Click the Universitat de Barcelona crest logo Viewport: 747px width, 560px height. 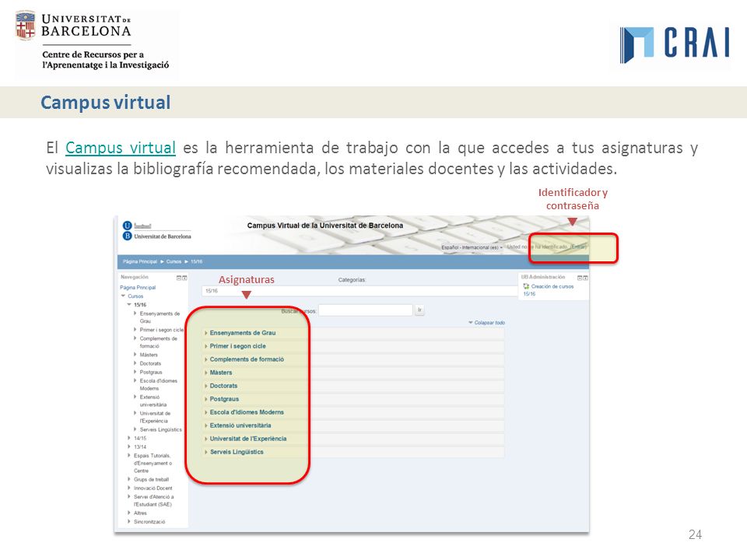tap(25, 25)
